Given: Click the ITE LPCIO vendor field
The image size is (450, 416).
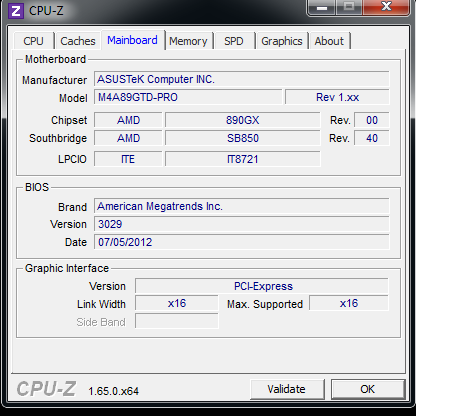Looking at the screenshot, I should pos(128,159).
